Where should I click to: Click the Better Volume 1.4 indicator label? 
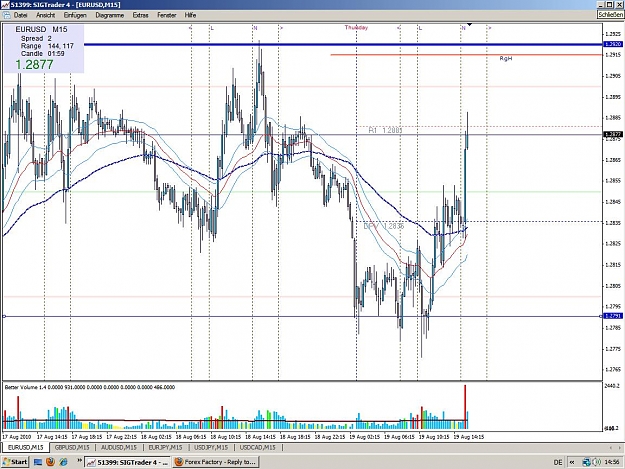click(90, 387)
